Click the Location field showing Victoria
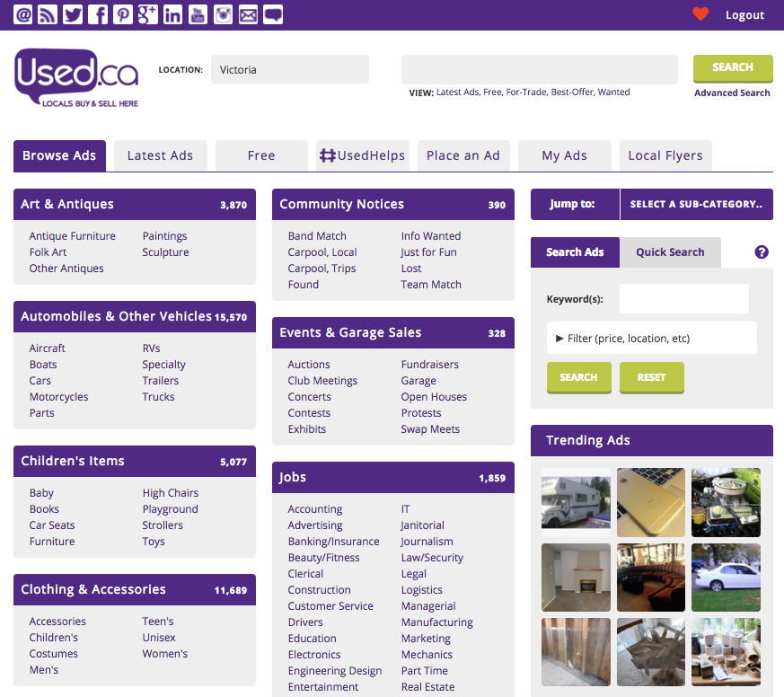This screenshot has width=784, height=697. (289, 69)
